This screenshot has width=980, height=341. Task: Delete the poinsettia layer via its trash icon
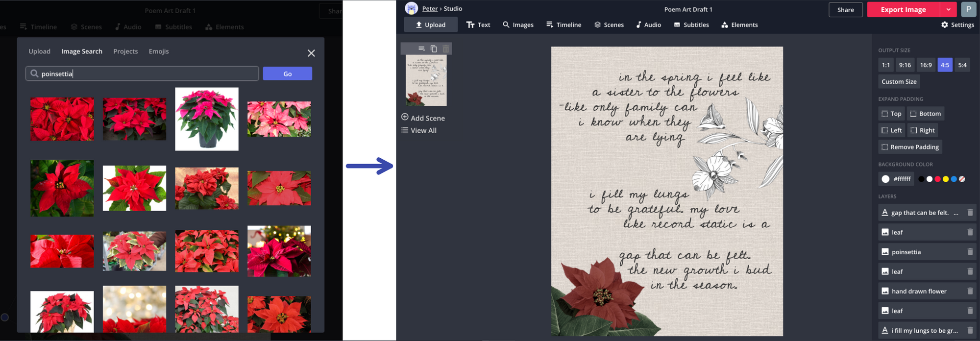click(x=970, y=252)
